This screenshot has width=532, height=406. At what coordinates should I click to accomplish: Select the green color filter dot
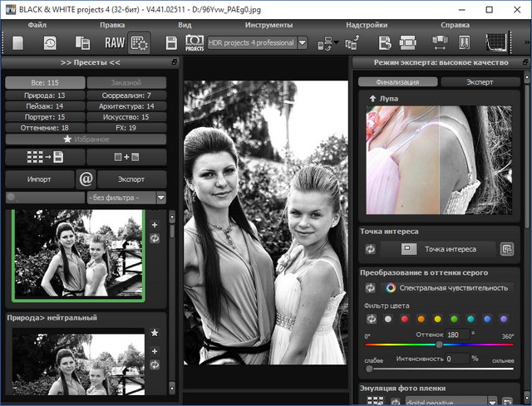454,319
